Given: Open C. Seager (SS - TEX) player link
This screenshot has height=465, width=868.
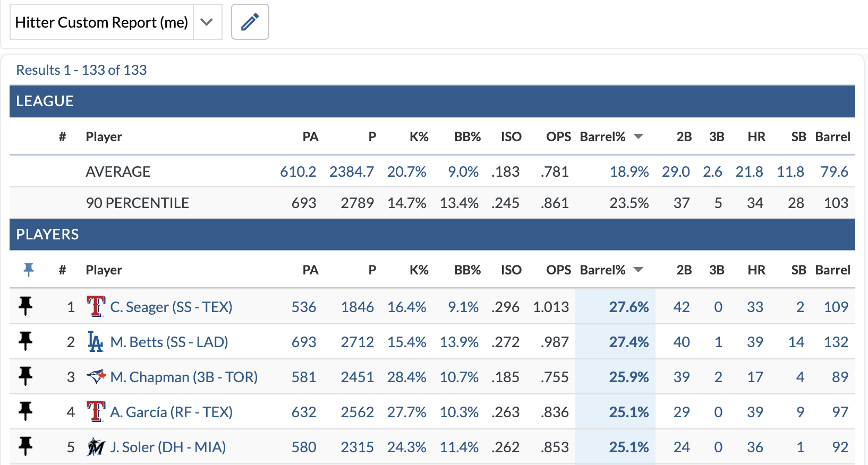Looking at the screenshot, I should pyautogui.click(x=171, y=307).
